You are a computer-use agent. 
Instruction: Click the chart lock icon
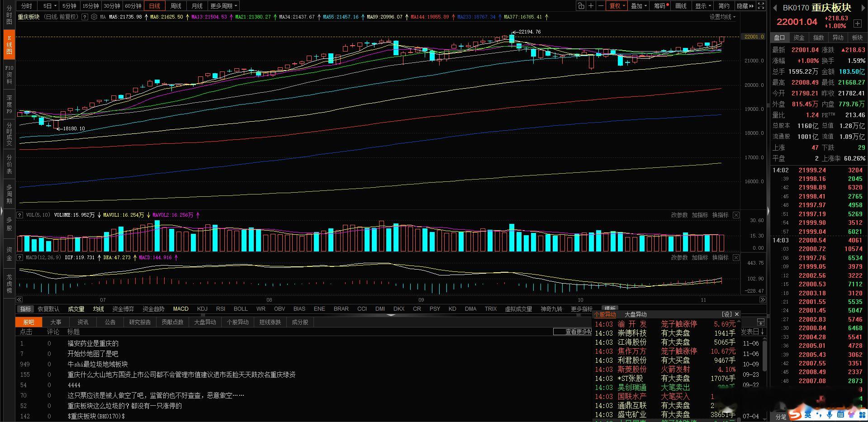pos(581,6)
